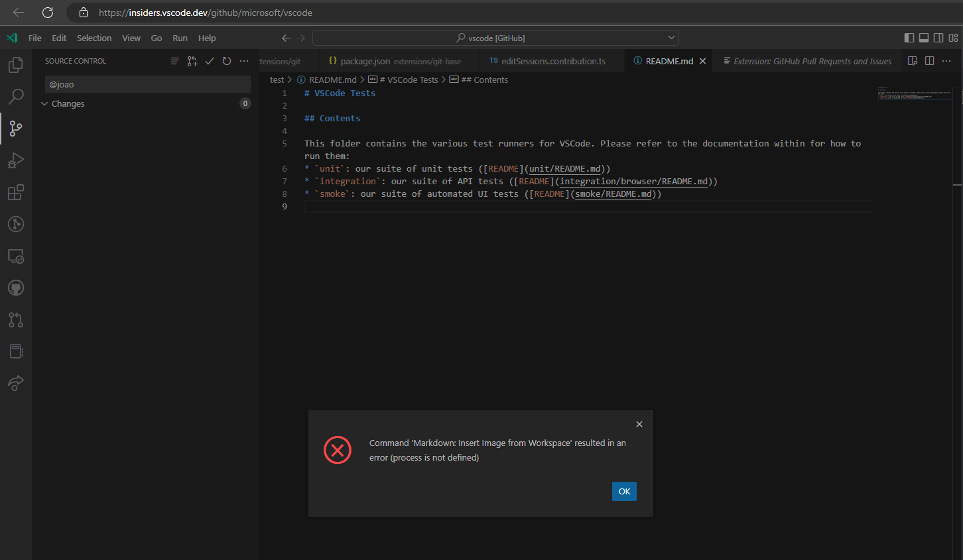963x560 pixels.
Task: Switch to the package.json tab
Action: click(365, 60)
